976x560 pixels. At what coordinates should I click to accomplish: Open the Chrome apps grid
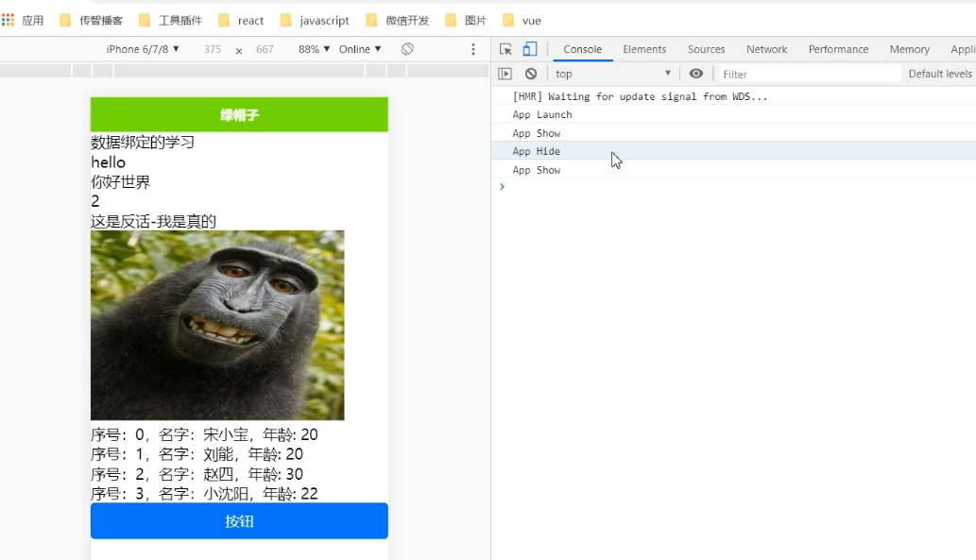pos(9,19)
